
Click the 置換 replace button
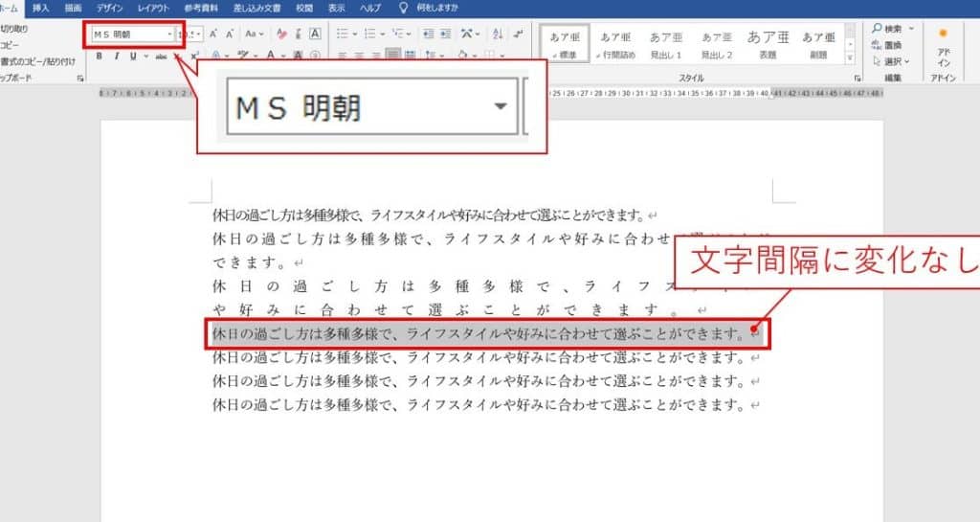(892, 45)
